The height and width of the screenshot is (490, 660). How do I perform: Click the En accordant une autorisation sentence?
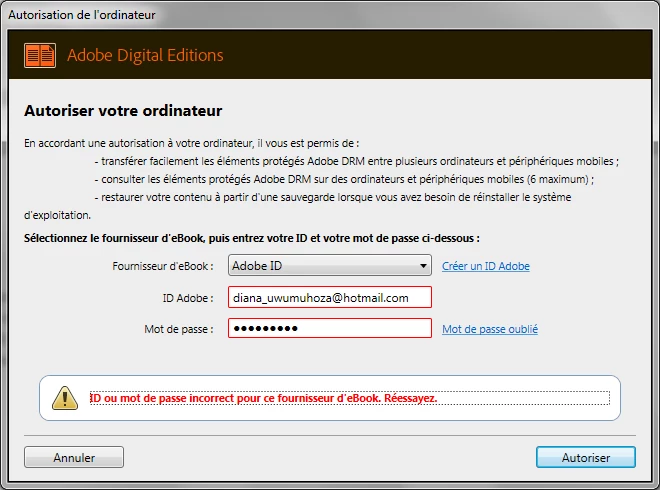(192, 143)
